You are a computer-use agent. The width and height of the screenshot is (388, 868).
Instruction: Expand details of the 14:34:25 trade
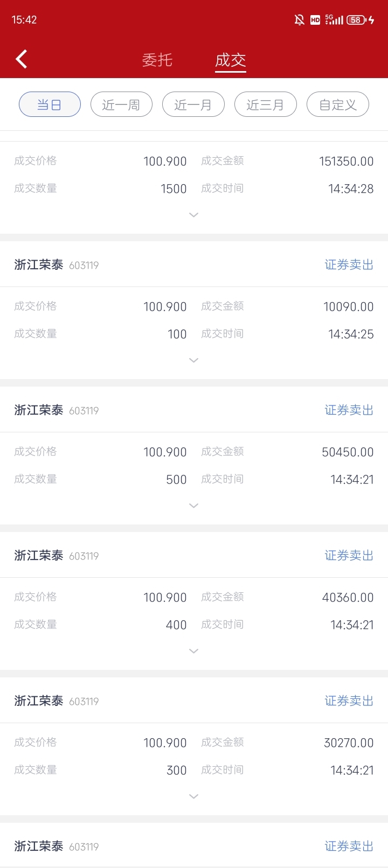194,360
